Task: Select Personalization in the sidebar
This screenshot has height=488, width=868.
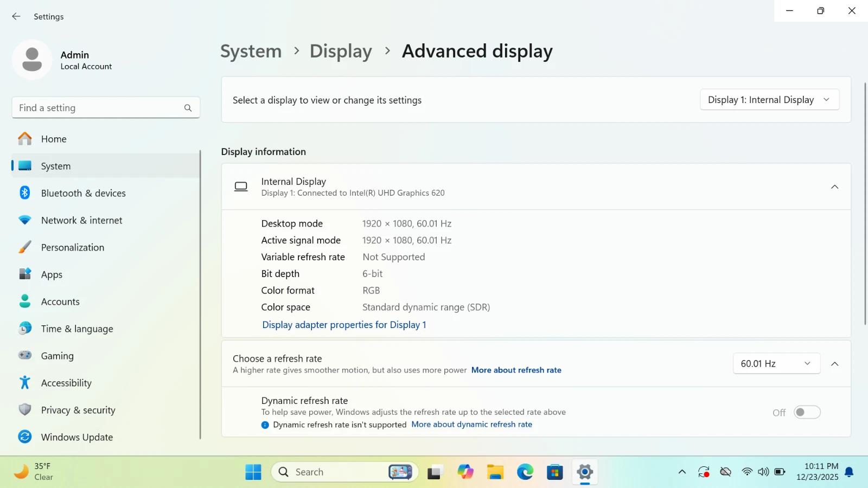Action: click(72, 247)
